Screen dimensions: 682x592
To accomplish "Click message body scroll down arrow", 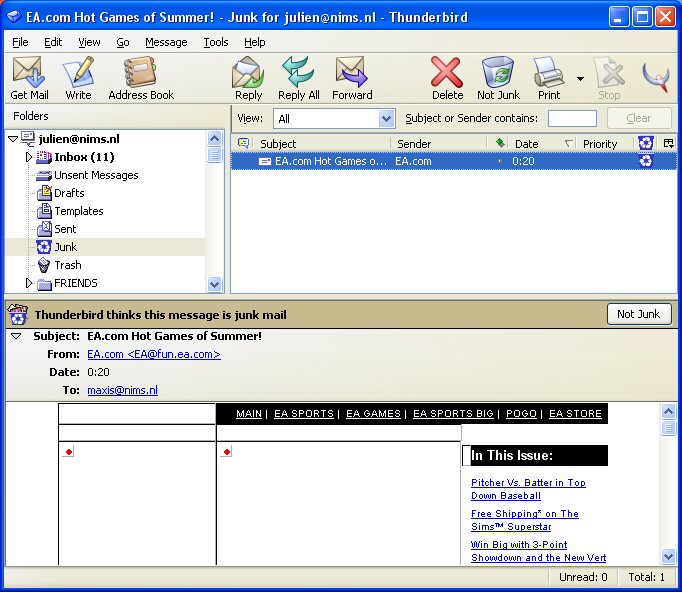I will click(x=669, y=556).
